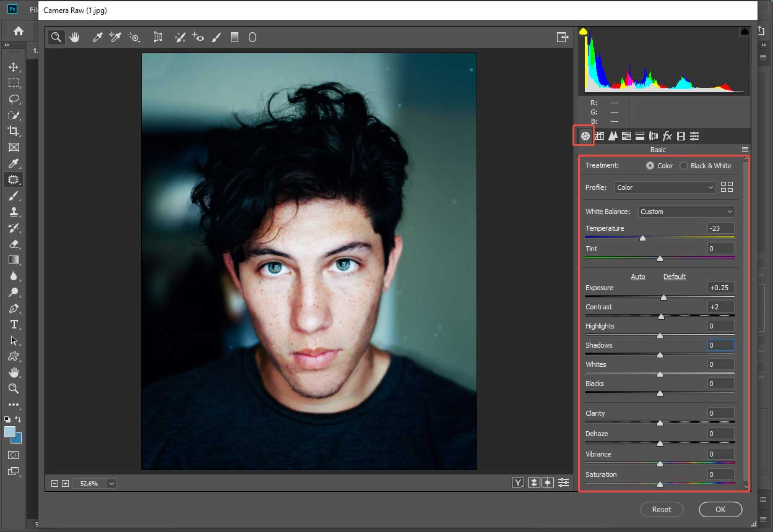Viewport: 773px width, 532px height.
Task: Choose the Red Eye Removal tool
Action: [198, 37]
